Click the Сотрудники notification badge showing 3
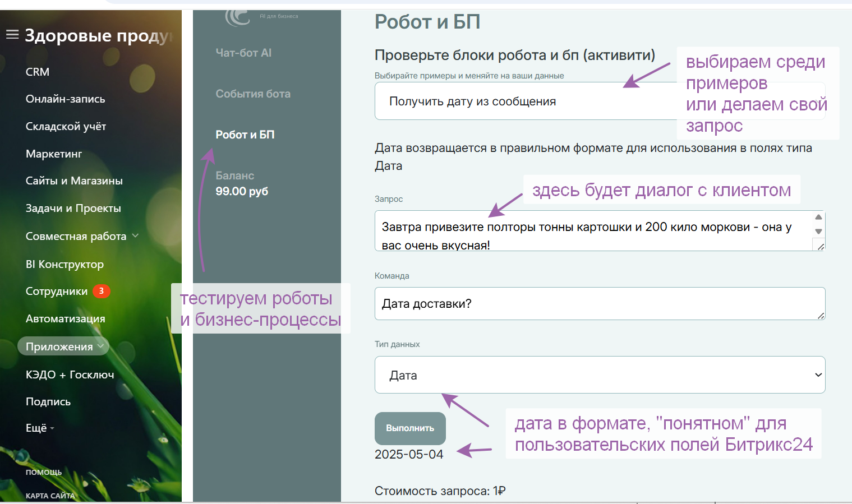 [101, 291]
